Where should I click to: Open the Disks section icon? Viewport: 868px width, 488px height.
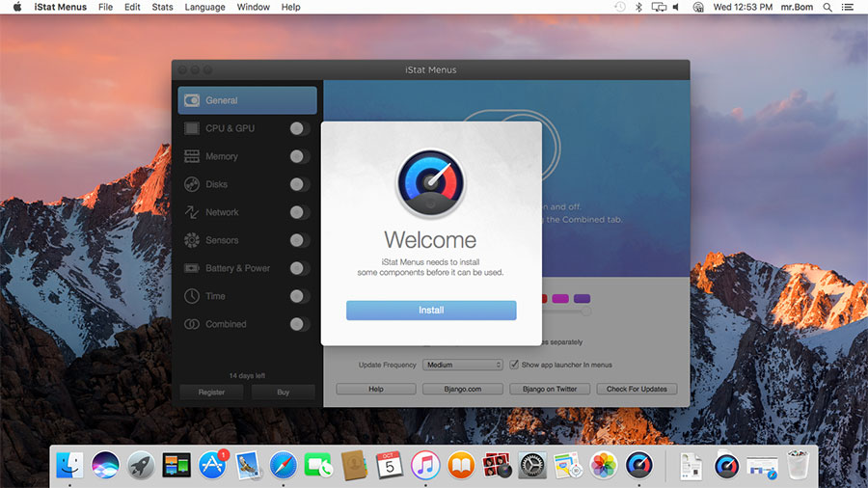tap(192, 184)
